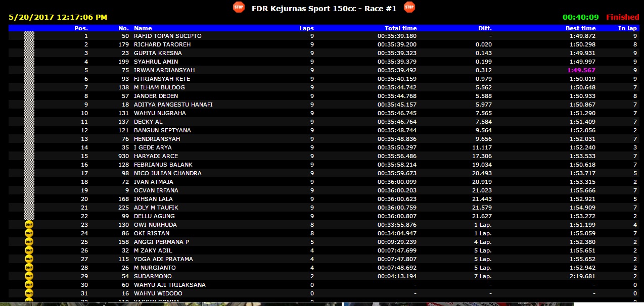Click the Diff. column header
The height and width of the screenshot is (306, 644).
tap(485, 28)
